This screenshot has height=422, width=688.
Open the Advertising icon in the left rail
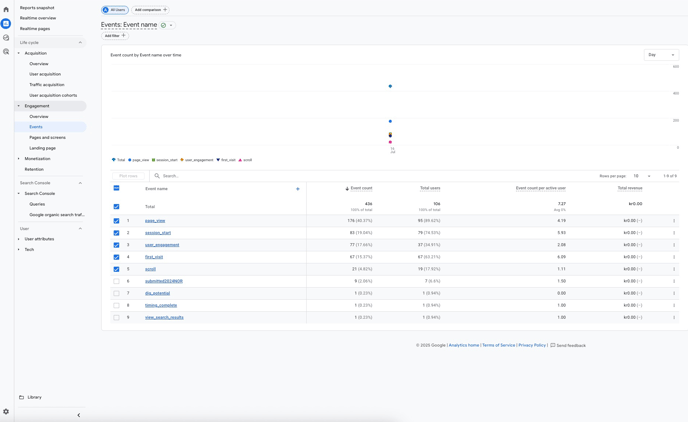(x=6, y=52)
